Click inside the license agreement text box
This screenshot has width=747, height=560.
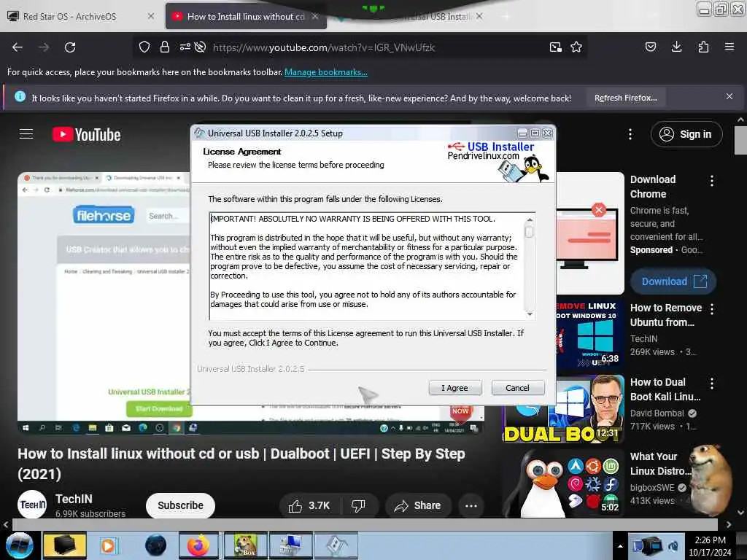point(367,265)
